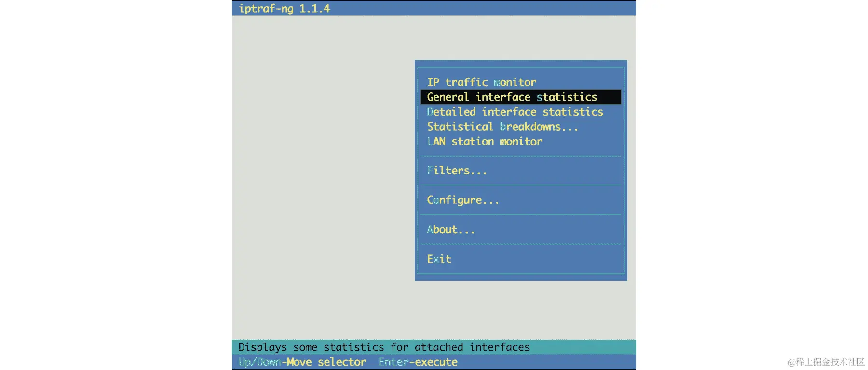Click the iptraf-ng 1.1.4 title text
The width and height of the screenshot is (868, 370).
click(x=285, y=9)
